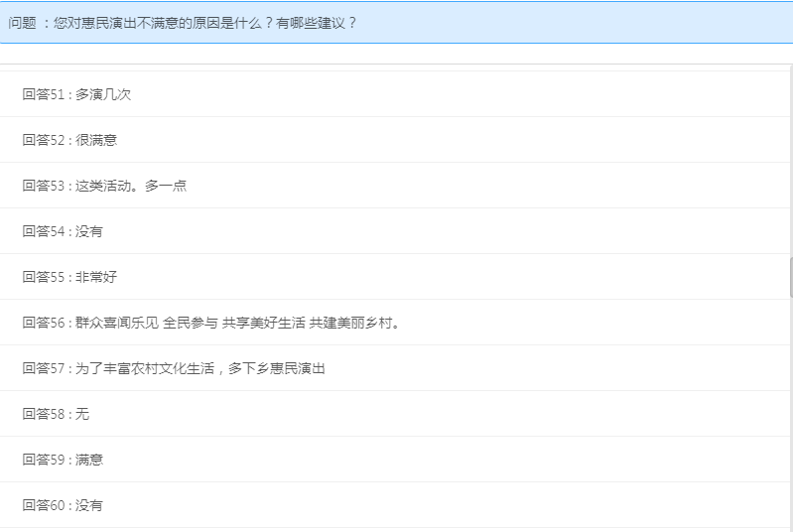Select answer 回答54: 没有
The height and width of the screenshot is (532, 793).
[395, 231]
